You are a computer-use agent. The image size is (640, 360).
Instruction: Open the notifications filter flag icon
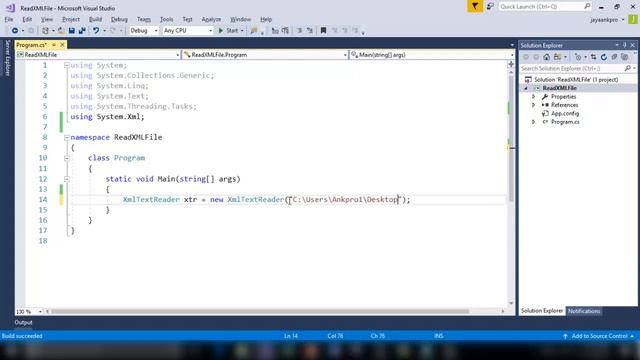pyautogui.click(x=475, y=6)
